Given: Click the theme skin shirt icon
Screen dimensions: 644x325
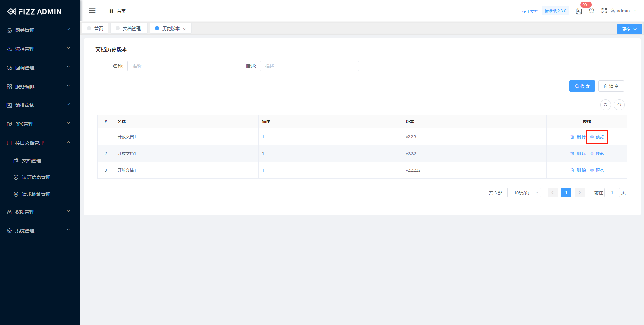Looking at the screenshot, I should [591, 11].
